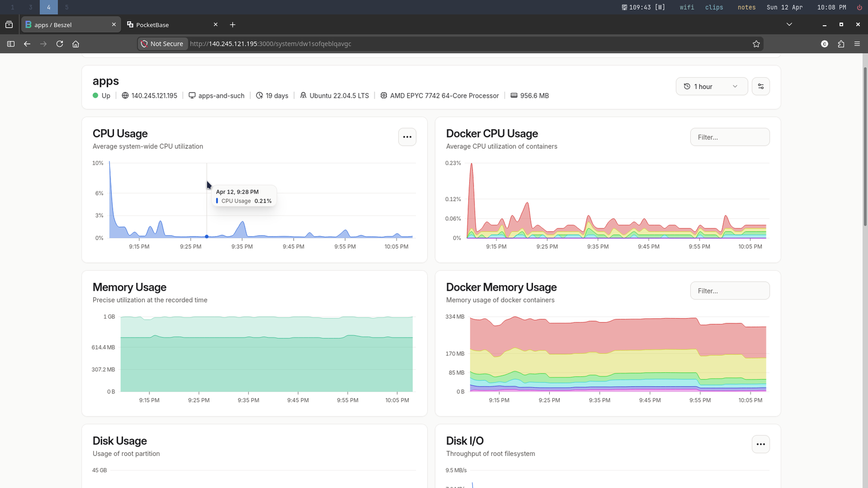Click the Disk I/O heading
The width and height of the screenshot is (868, 488).
coord(465,441)
